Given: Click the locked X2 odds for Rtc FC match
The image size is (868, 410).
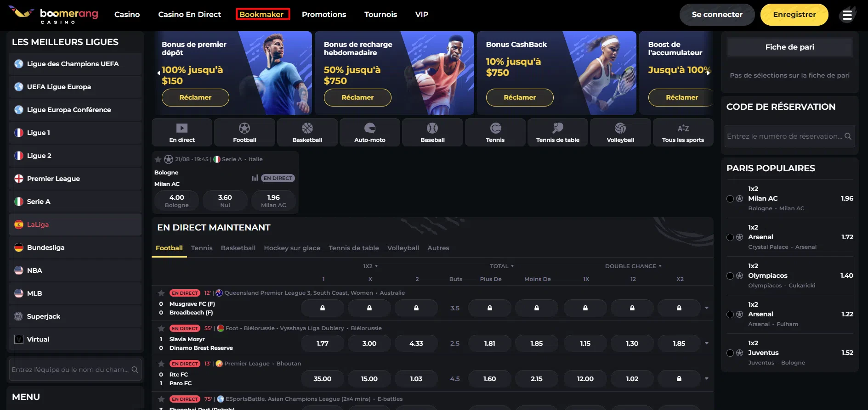Looking at the screenshot, I should tap(679, 379).
